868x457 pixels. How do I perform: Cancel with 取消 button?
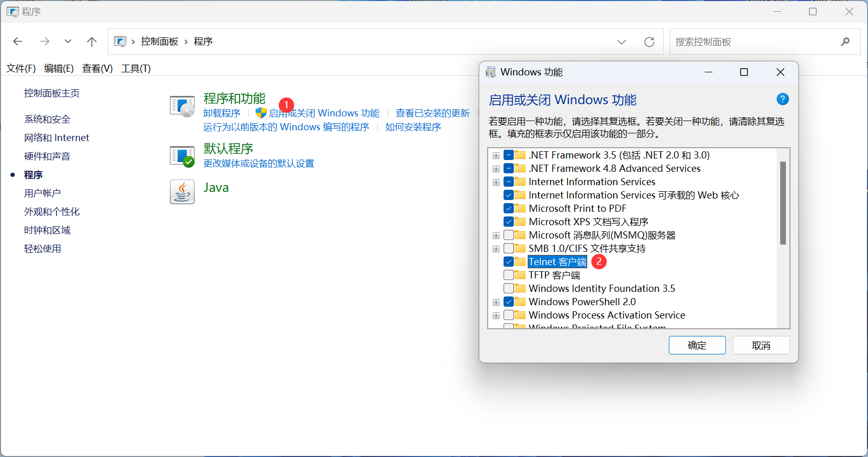tap(761, 345)
